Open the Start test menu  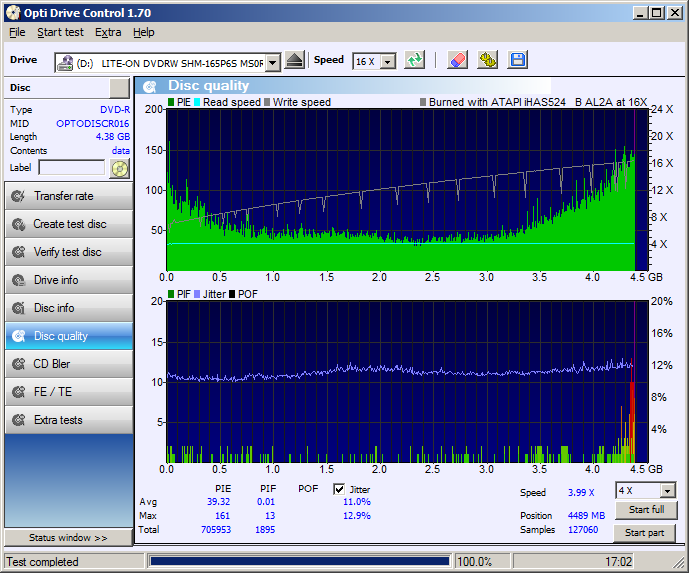(x=60, y=33)
